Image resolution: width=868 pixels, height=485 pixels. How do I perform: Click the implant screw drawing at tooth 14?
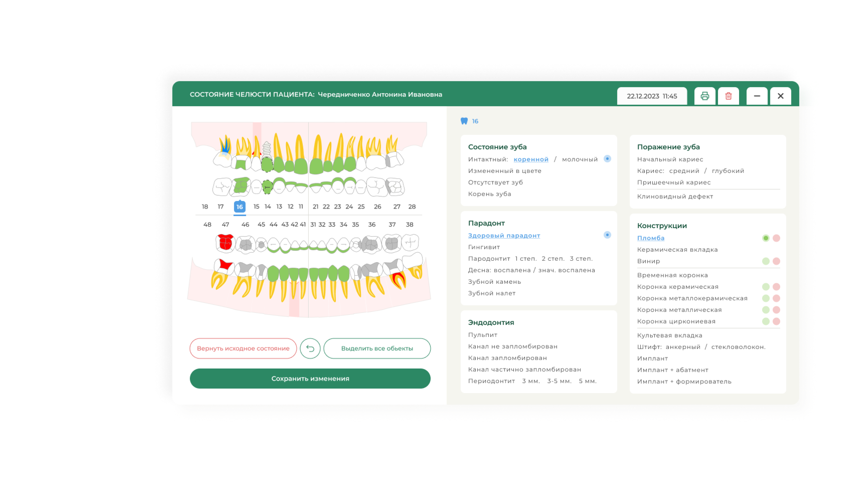click(x=266, y=149)
